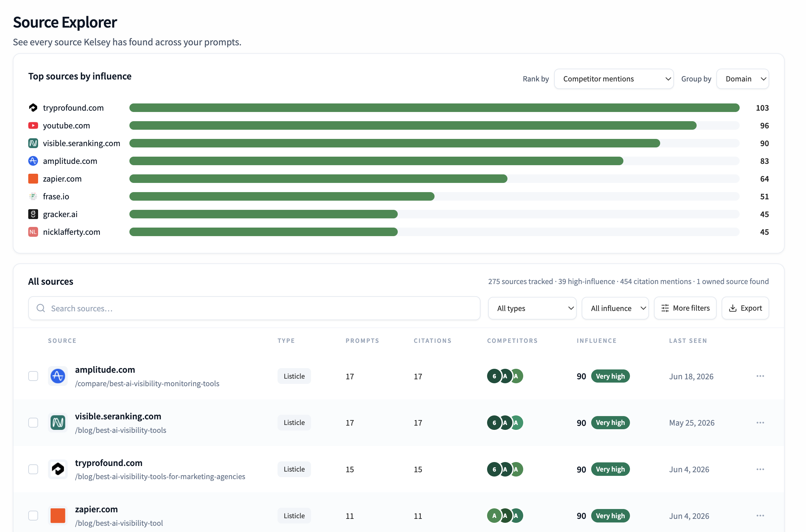Sort by the SOURCE column header

62,341
